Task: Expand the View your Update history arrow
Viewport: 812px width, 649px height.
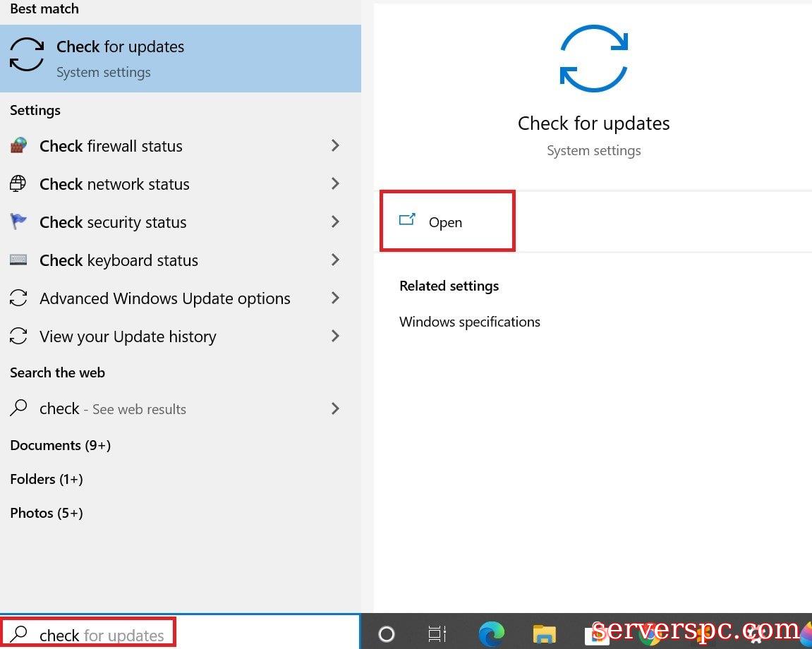Action: click(x=335, y=336)
